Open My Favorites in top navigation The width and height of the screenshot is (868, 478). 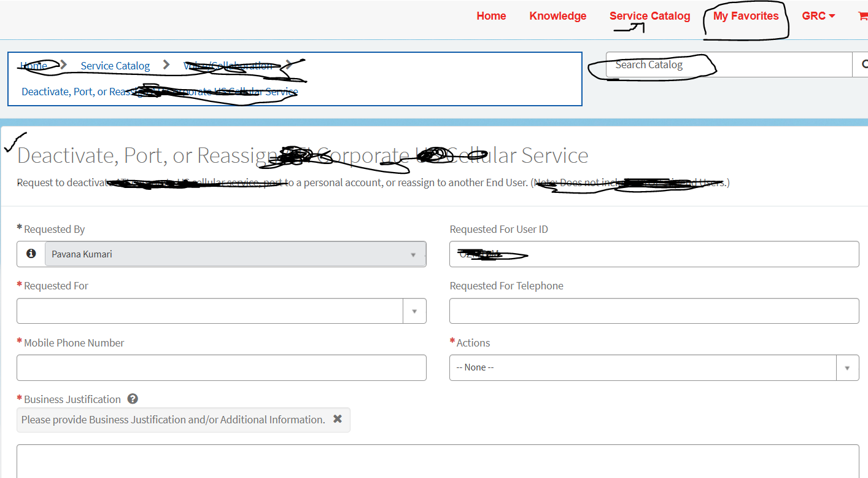746,16
